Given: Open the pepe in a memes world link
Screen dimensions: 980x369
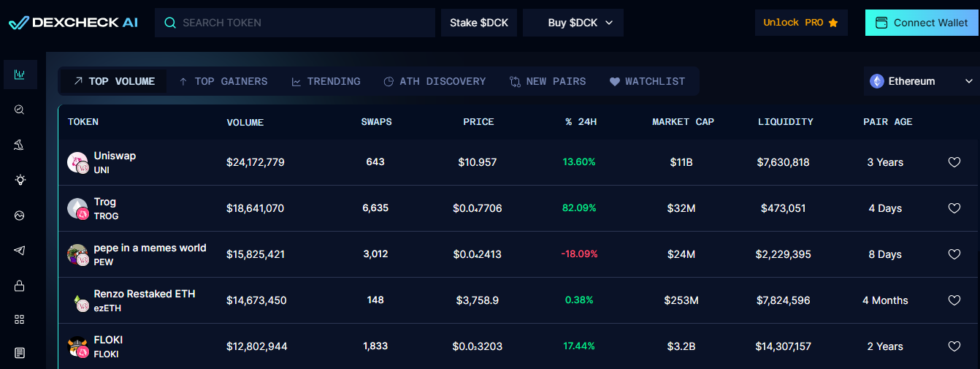Looking at the screenshot, I should (x=150, y=248).
